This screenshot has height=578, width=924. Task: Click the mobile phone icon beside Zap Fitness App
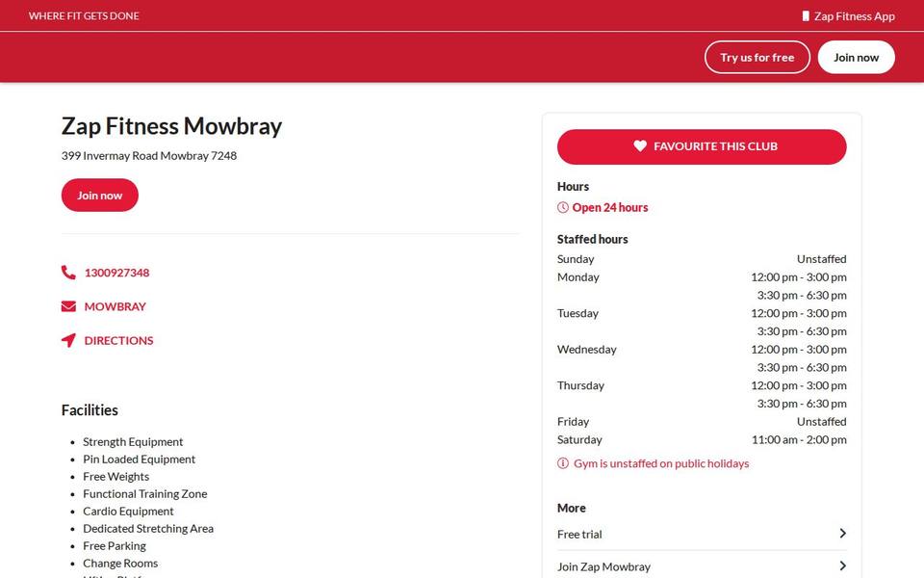(806, 16)
